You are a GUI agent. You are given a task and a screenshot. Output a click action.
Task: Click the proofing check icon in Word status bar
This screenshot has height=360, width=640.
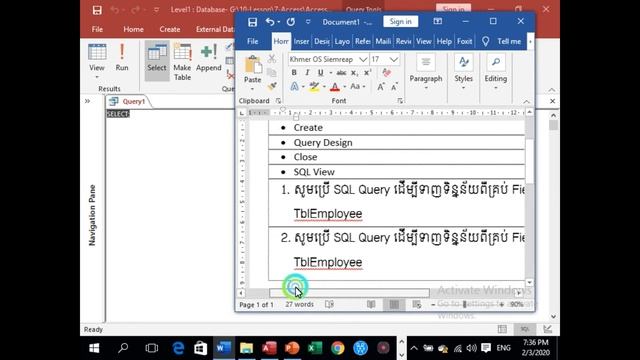[329, 304]
